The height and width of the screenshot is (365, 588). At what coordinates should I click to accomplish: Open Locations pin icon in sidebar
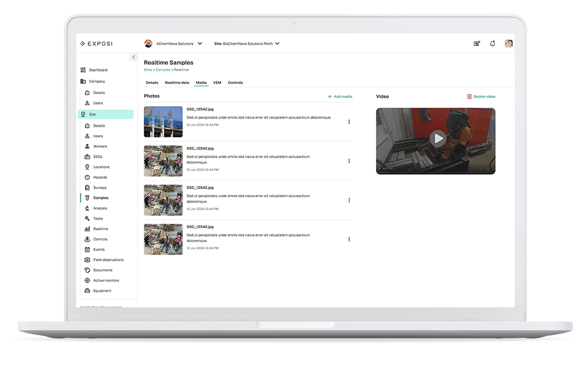(87, 167)
